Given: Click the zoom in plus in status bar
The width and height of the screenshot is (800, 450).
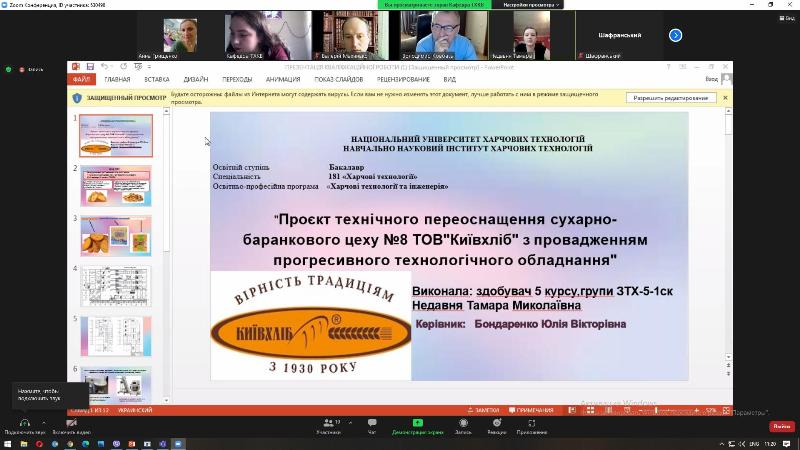Looking at the screenshot, I should tap(696, 410).
